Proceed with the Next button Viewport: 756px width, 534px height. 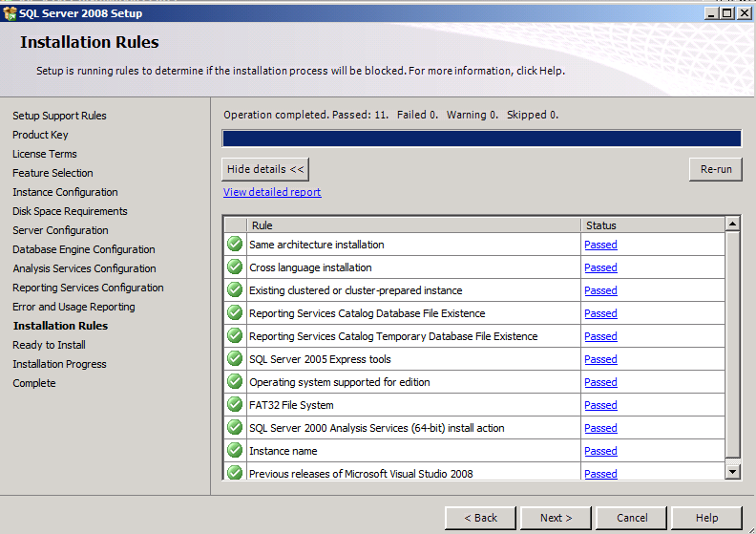556,518
